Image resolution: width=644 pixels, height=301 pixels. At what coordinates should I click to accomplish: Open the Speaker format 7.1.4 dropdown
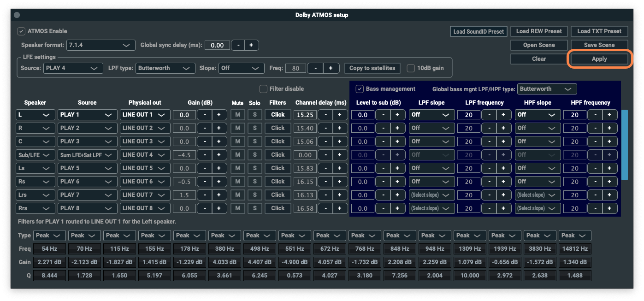(x=100, y=45)
